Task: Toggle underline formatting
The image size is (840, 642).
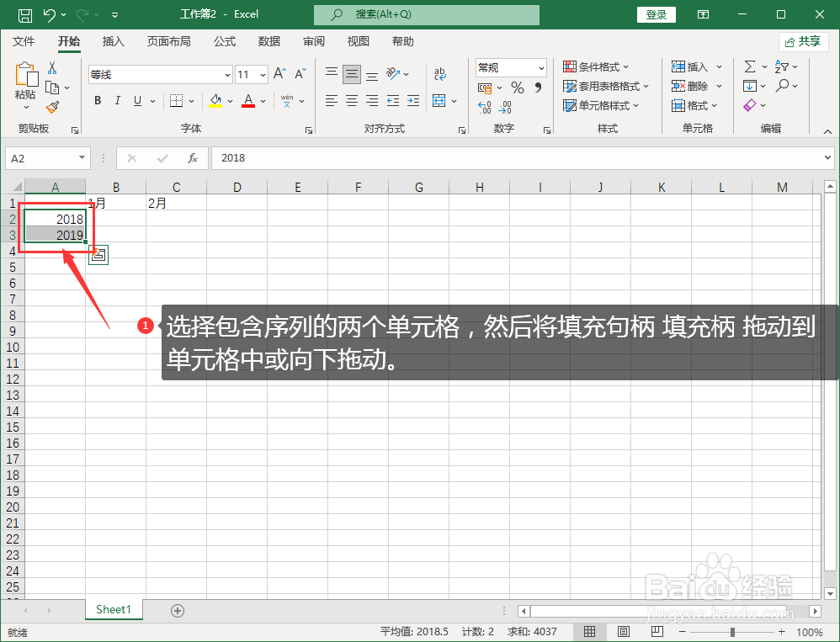Action: pos(138,101)
